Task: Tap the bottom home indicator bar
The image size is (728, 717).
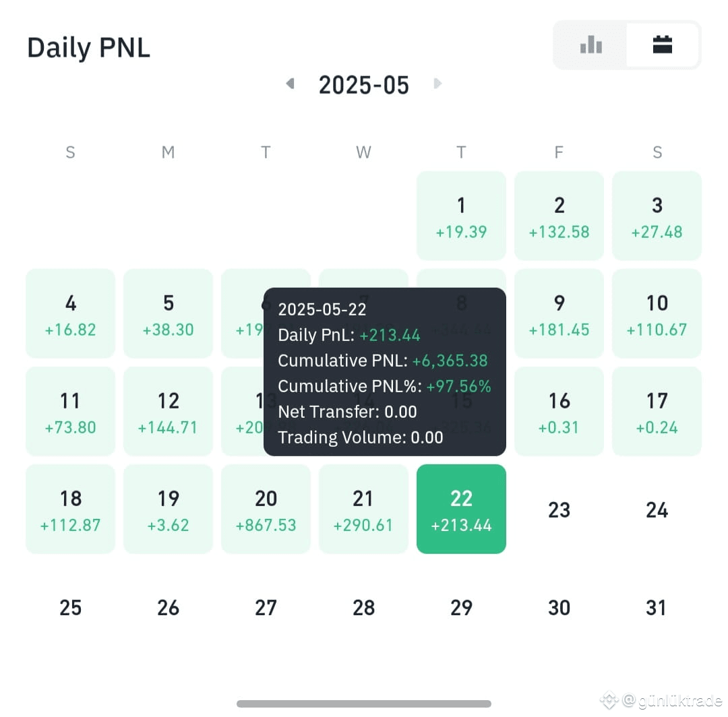Action: point(363,704)
